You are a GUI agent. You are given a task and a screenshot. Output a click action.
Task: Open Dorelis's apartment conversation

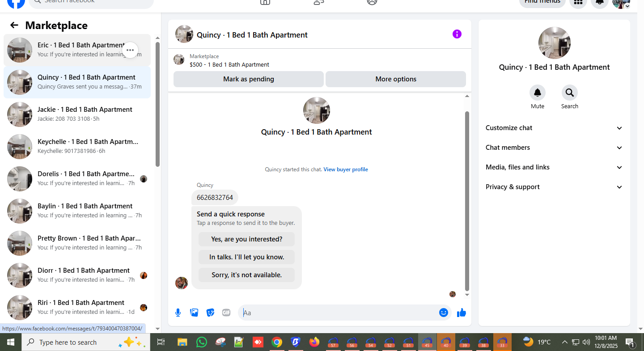[x=77, y=179]
